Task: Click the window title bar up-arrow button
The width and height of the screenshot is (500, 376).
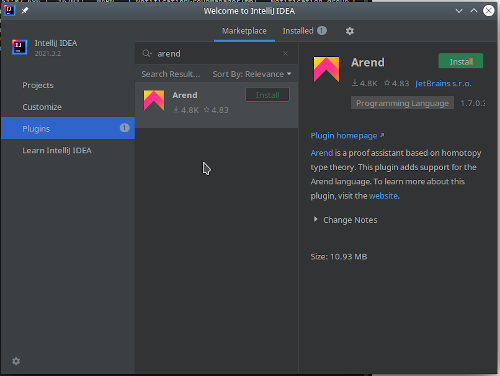Action: 474,11
